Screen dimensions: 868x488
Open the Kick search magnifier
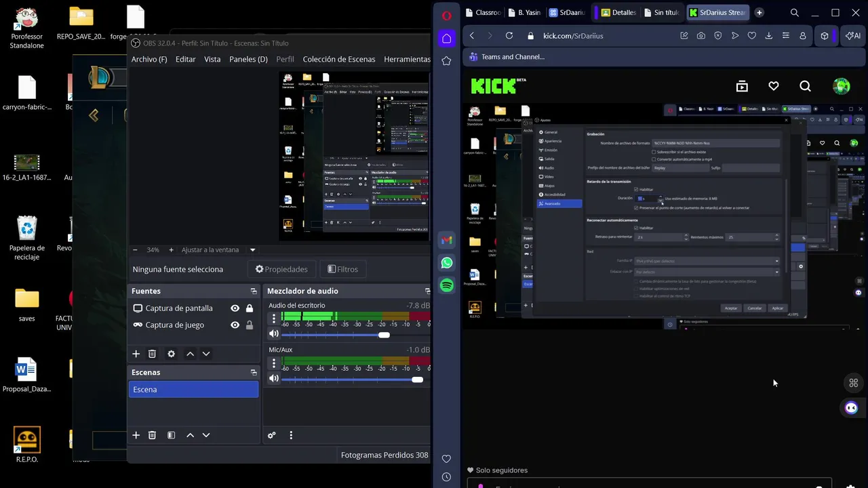[x=805, y=86]
